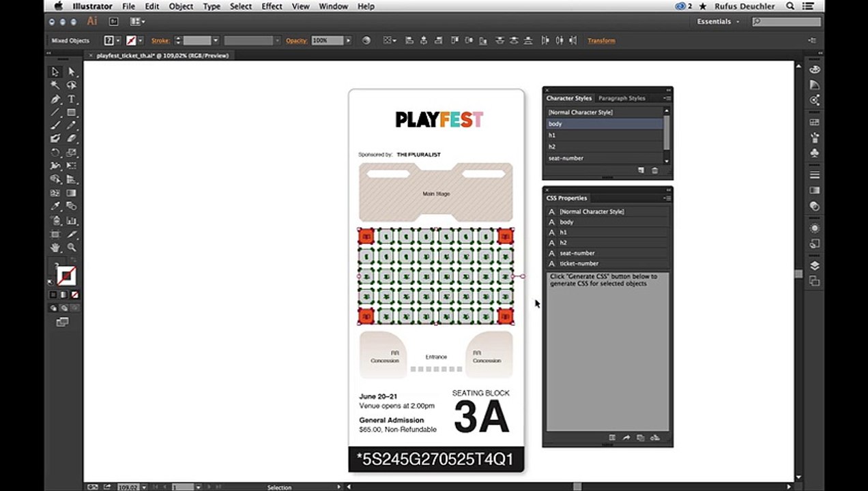868x491 pixels.
Task: Select the Magic Wand tool
Action: point(55,86)
